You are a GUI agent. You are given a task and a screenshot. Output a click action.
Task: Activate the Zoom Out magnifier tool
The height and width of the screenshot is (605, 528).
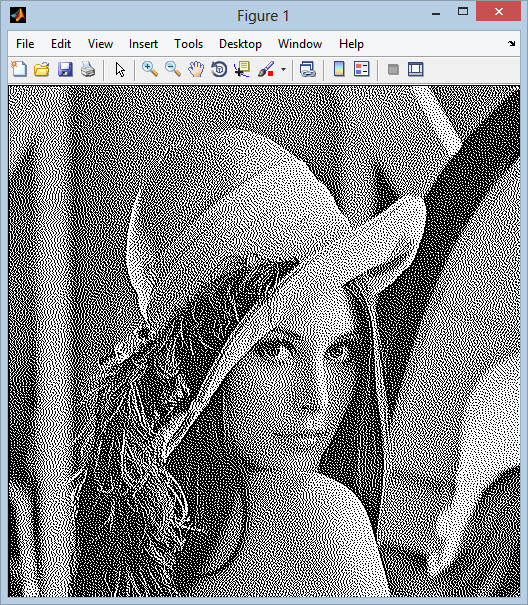click(173, 69)
